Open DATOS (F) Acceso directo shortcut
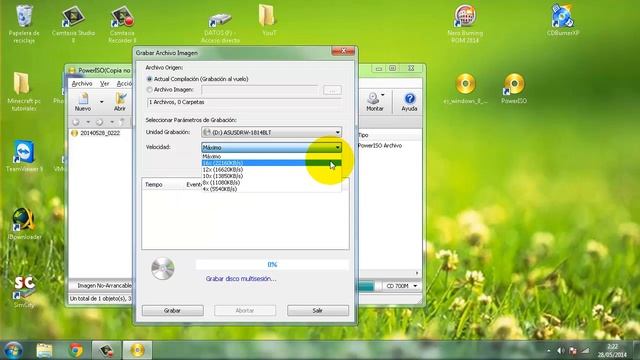 click(x=220, y=27)
